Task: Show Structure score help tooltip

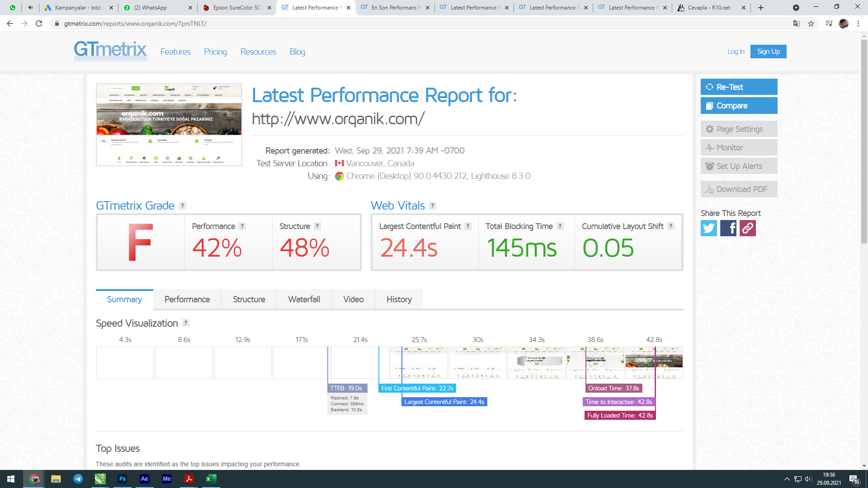Action: point(317,226)
